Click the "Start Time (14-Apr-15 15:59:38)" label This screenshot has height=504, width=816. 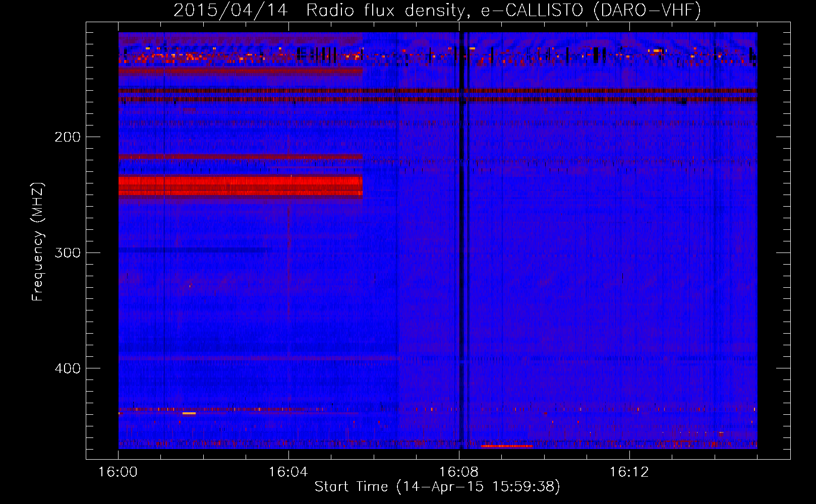pyautogui.click(x=437, y=487)
